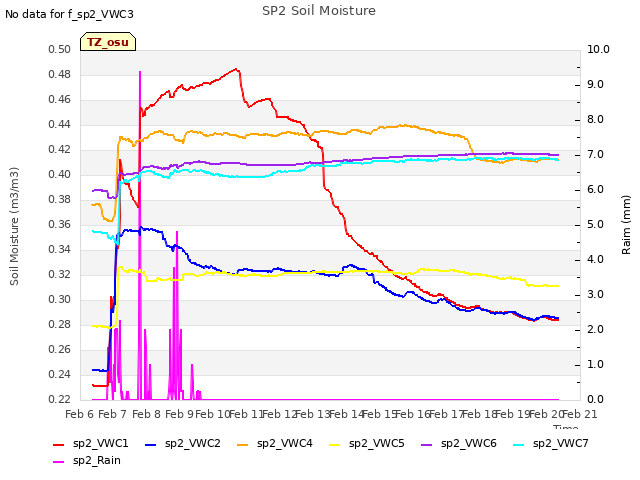Click the 0.22 left axis tick label
The image size is (640, 480).
(x=60, y=399)
